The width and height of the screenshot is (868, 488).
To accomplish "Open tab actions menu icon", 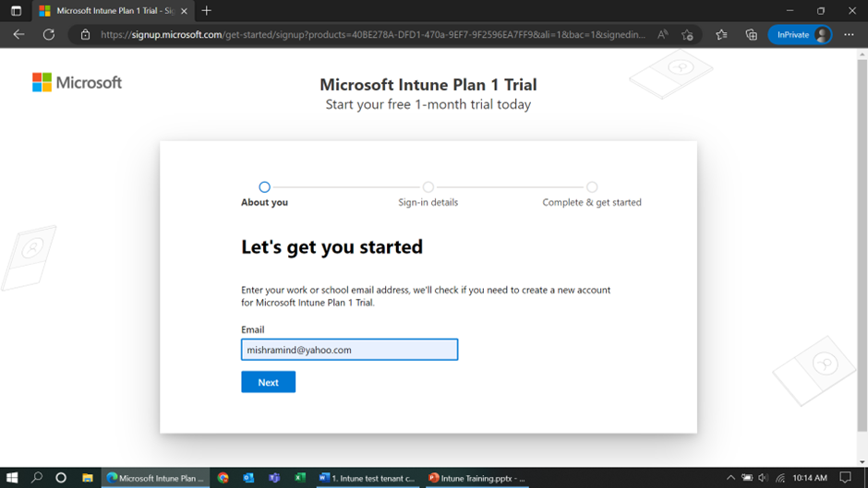I will pos(16,10).
